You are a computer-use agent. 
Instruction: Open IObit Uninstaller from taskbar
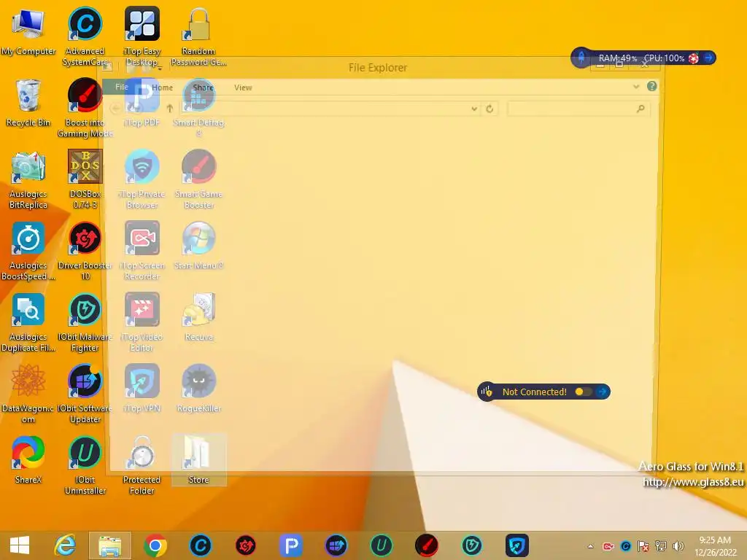coord(381,545)
